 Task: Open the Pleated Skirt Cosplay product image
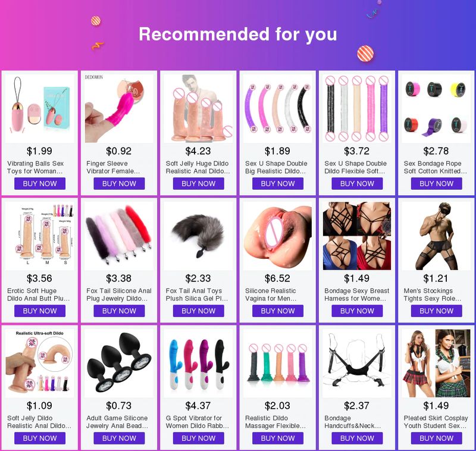436,364
